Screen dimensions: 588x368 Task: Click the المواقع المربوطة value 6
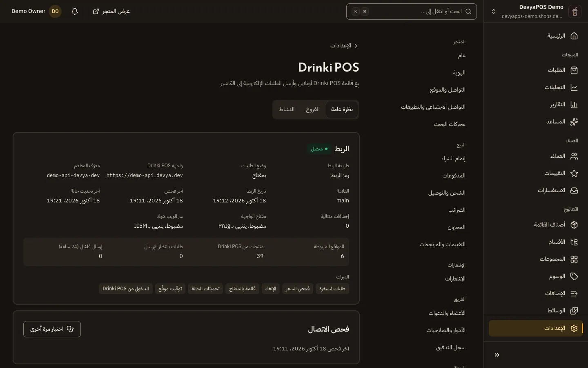(x=342, y=256)
